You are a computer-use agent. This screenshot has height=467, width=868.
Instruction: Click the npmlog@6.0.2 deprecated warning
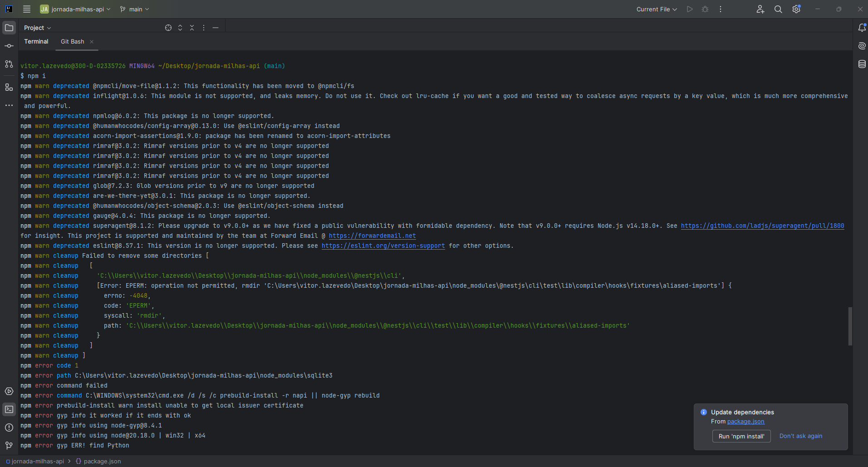click(147, 116)
